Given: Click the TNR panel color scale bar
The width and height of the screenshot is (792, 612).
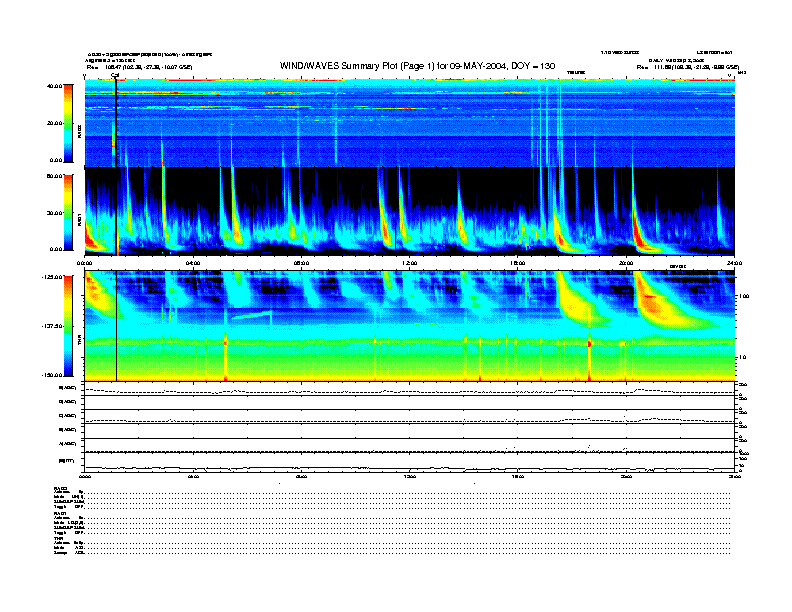Looking at the screenshot, I should (66, 325).
